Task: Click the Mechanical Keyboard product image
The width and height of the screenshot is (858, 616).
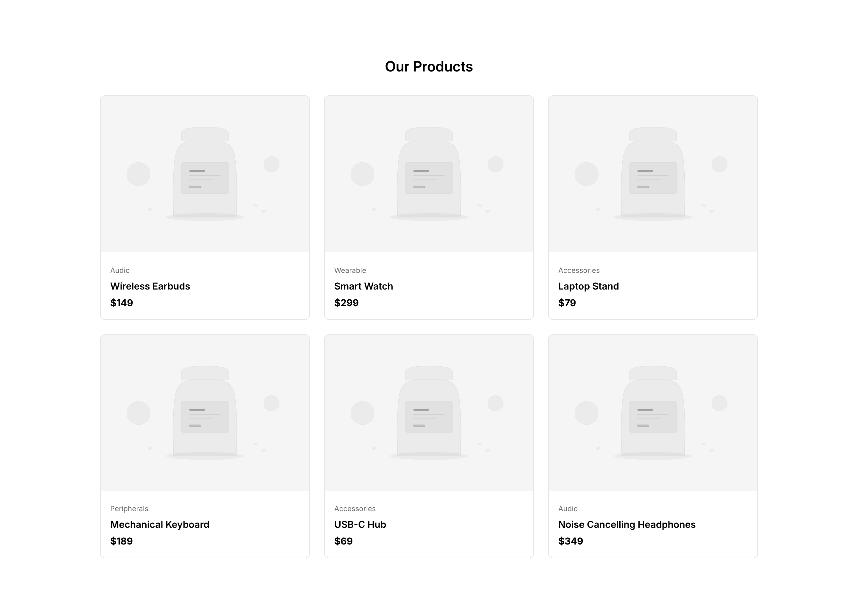Action: click(205, 413)
